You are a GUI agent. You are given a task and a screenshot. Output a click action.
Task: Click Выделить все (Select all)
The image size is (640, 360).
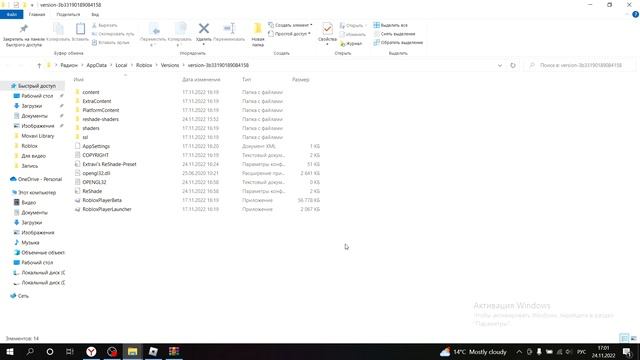(390, 25)
